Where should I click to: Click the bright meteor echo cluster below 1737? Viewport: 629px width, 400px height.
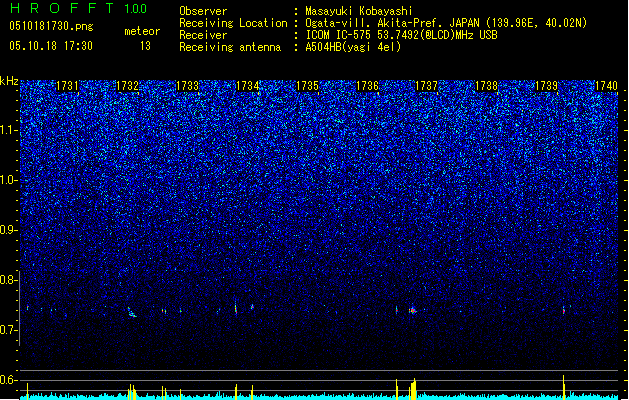(413, 310)
